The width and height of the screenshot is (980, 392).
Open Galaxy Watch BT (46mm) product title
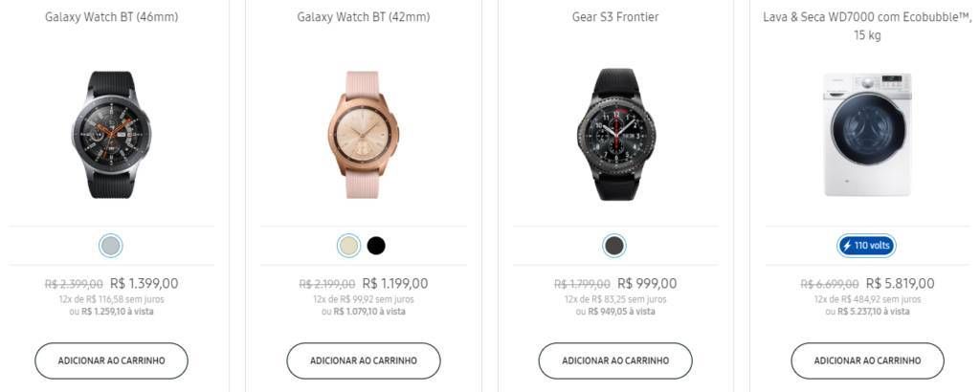pos(111,17)
